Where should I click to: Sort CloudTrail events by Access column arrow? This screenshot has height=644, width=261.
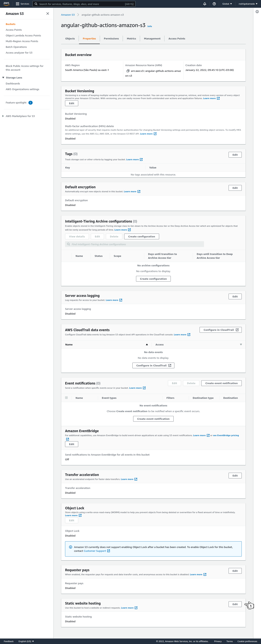click(241, 344)
